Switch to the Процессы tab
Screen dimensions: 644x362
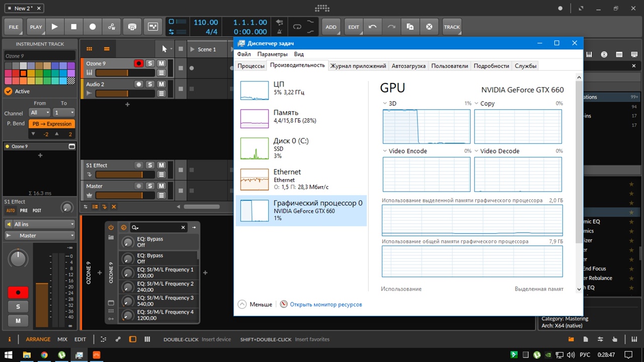(x=251, y=66)
